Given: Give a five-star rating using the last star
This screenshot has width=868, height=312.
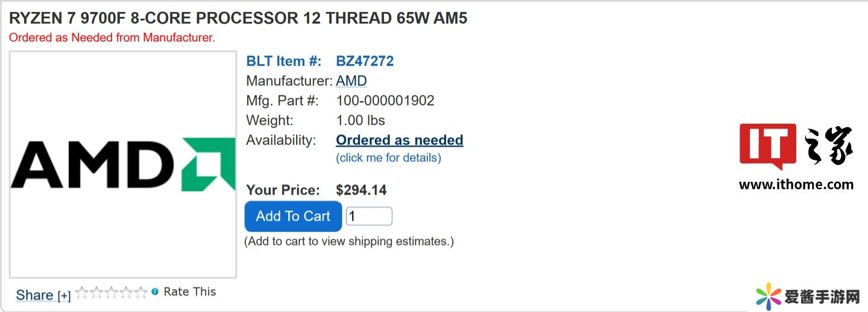Looking at the screenshot, I should point(140,293).
